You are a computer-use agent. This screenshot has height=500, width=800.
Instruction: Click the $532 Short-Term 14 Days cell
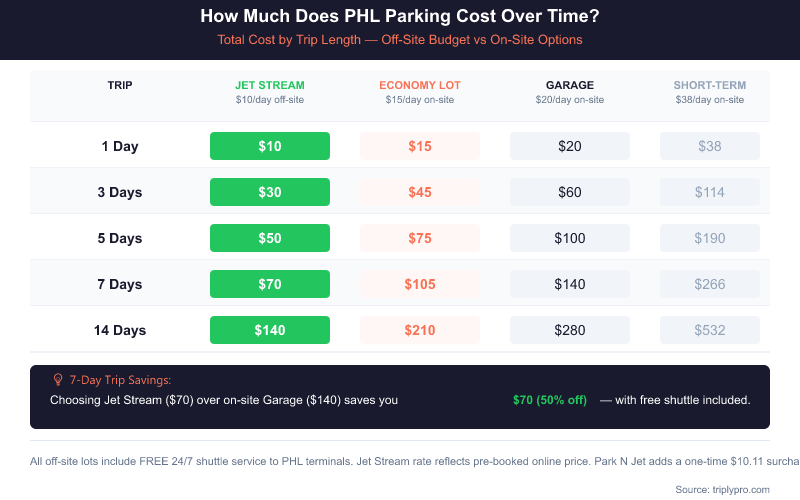coord(709,330)
